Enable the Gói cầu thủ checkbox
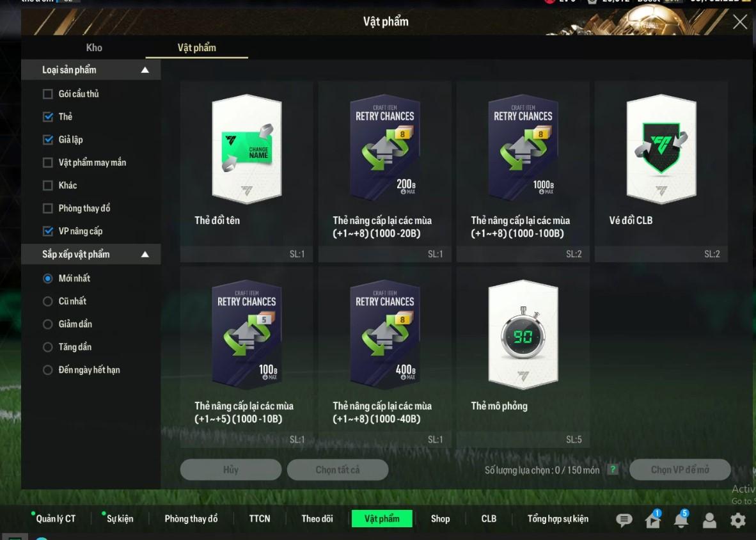The height and width of the screenshot is (540, 756). coord(48,94)
